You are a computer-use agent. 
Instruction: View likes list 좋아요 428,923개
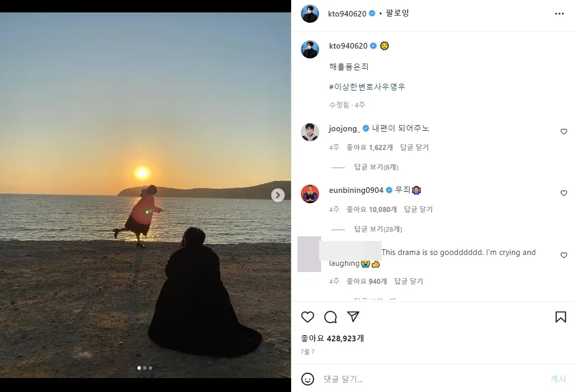(x=332, y=338)
